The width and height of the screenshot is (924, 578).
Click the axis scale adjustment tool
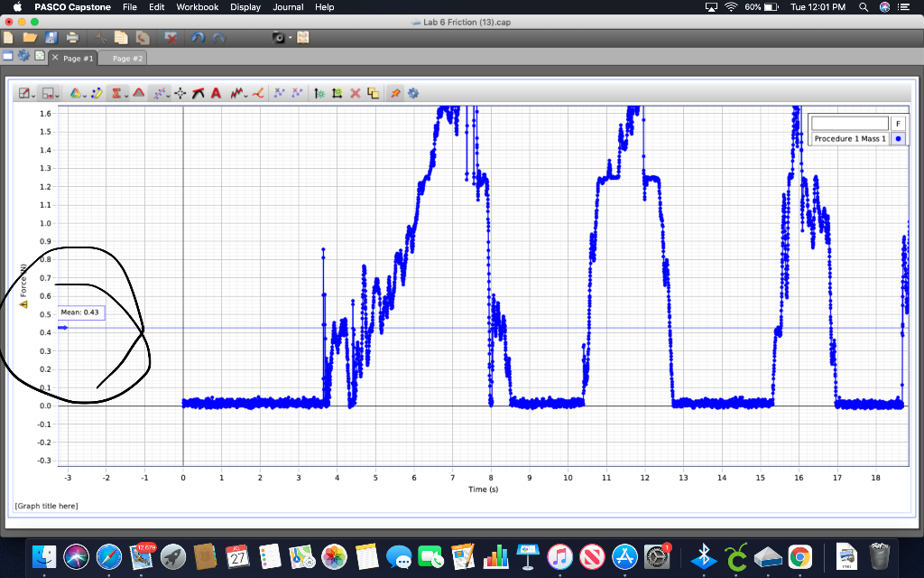click(49, 93)
